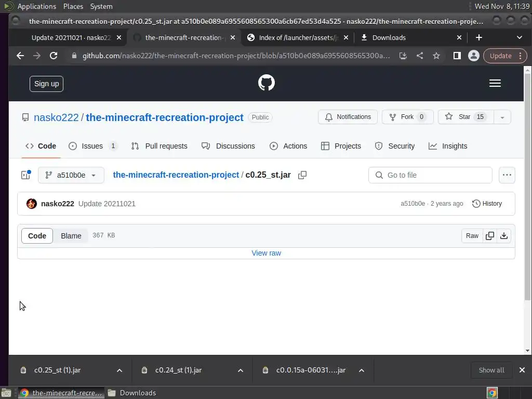The image size is (532, 399).
Task: Copy raw file contents
Action: [x=489, y=236]
